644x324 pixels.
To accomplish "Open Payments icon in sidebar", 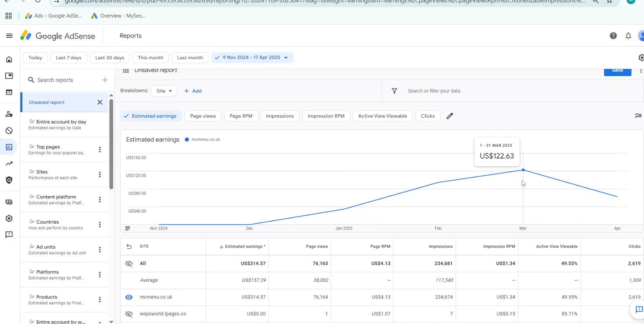I will [x=9, y=202].
